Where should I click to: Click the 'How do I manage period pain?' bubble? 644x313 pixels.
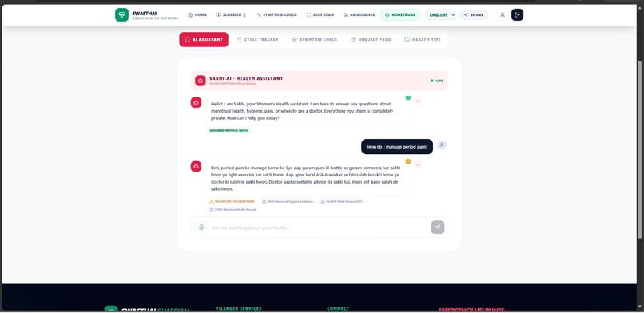click(x=397, y=146)
